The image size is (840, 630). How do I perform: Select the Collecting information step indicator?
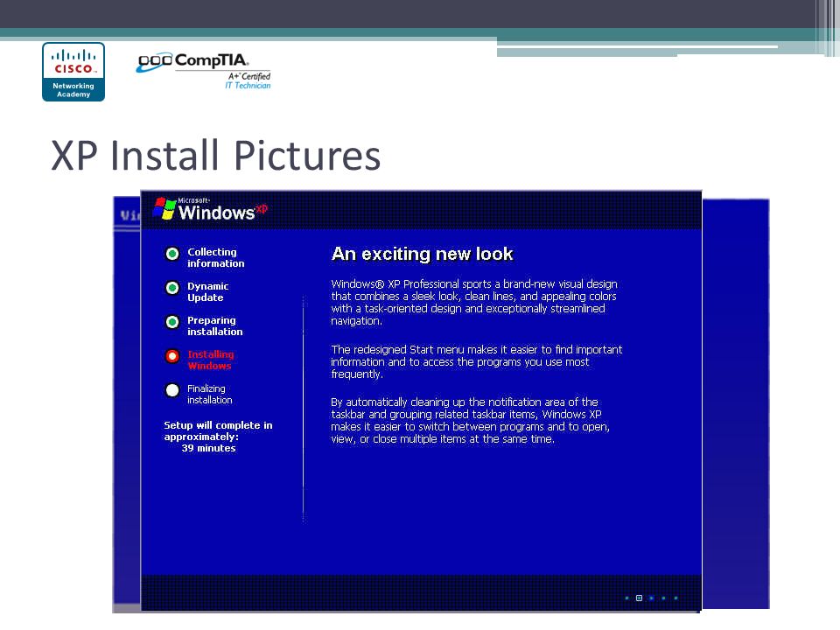(172, 254)
